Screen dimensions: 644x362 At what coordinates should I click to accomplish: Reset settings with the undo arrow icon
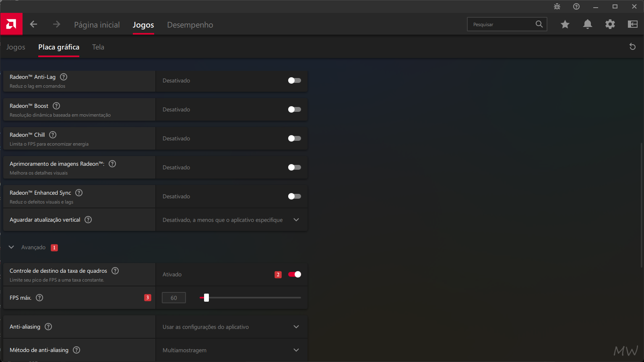click(632, 47)
